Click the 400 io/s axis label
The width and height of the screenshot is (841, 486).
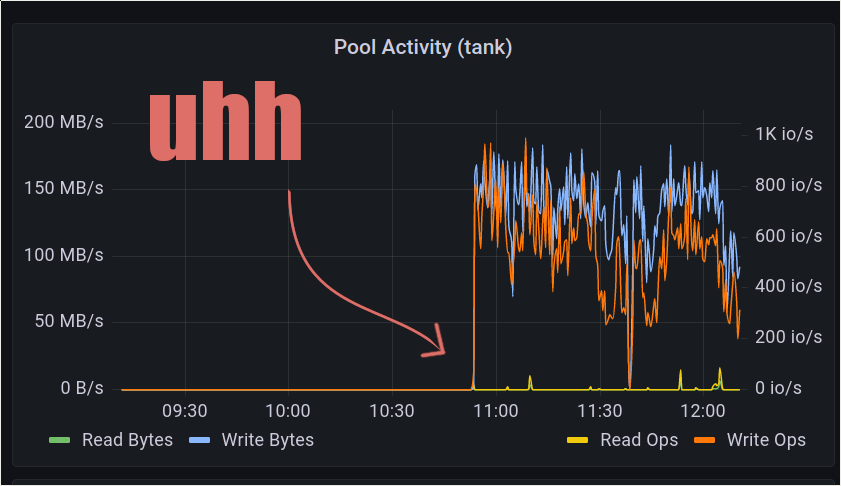pyautogui.click(x=788, y=286)
